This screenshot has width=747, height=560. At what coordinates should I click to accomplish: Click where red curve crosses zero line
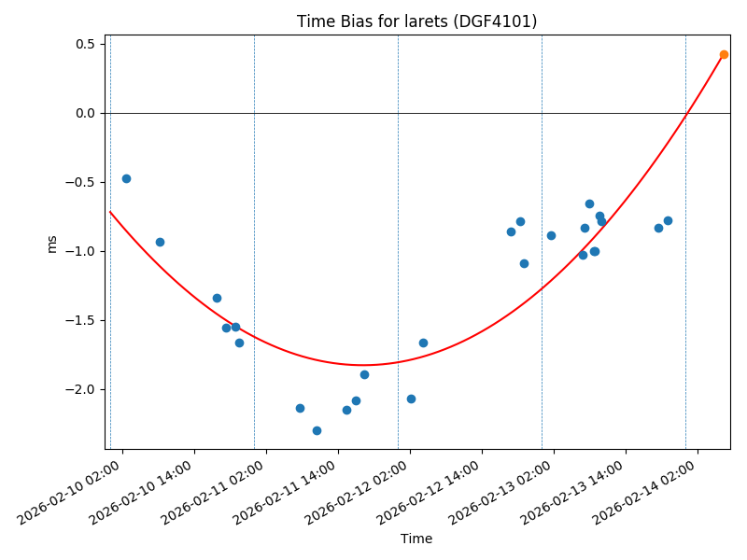coord(687,113)
